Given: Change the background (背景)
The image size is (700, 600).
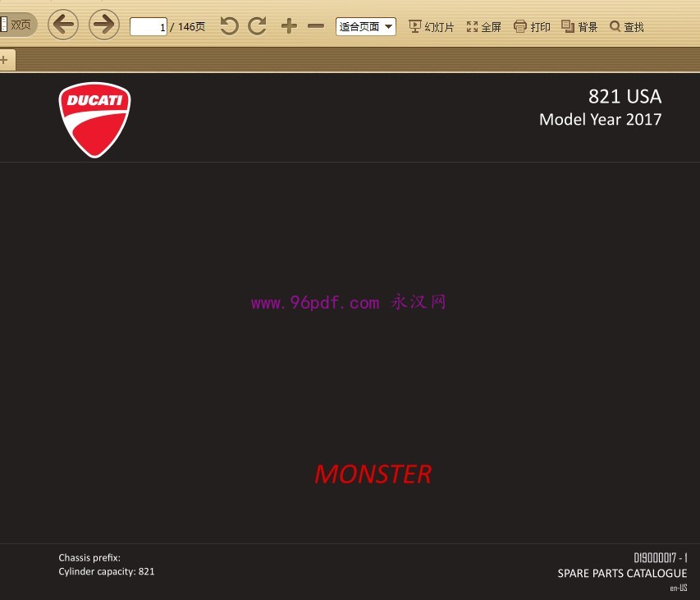Looking at the screenshot, I should (579, 27).
